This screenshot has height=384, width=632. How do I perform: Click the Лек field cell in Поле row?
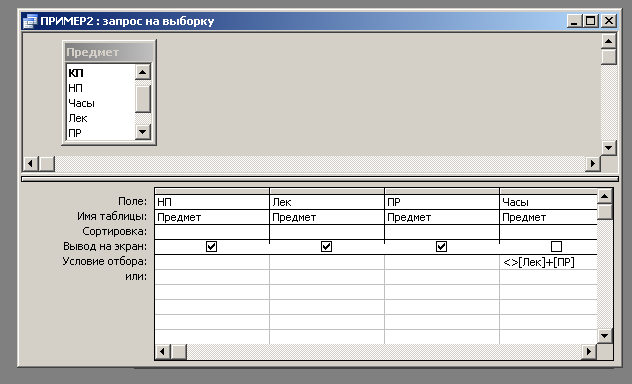tap(327, 202)
